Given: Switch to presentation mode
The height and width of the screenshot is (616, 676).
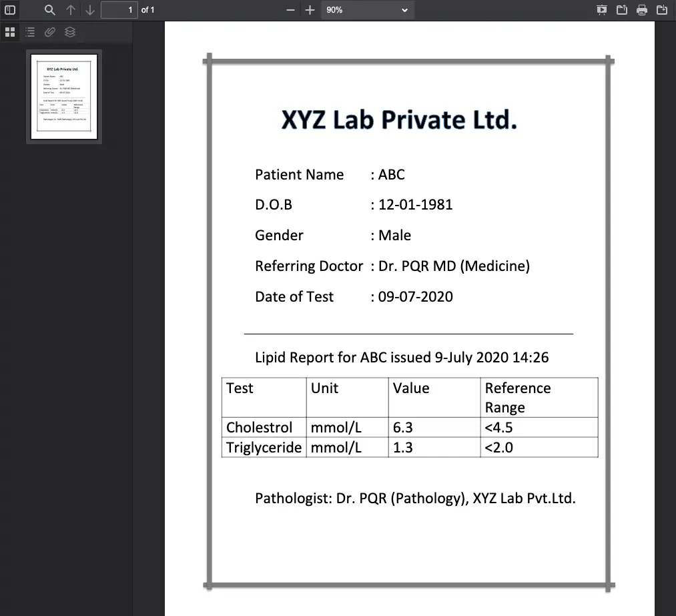Looking at the screenshot, I should click(602, 9).
